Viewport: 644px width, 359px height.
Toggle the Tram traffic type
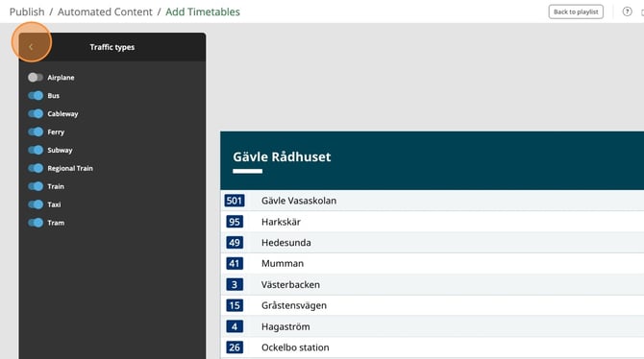click(x=36, y=223)
